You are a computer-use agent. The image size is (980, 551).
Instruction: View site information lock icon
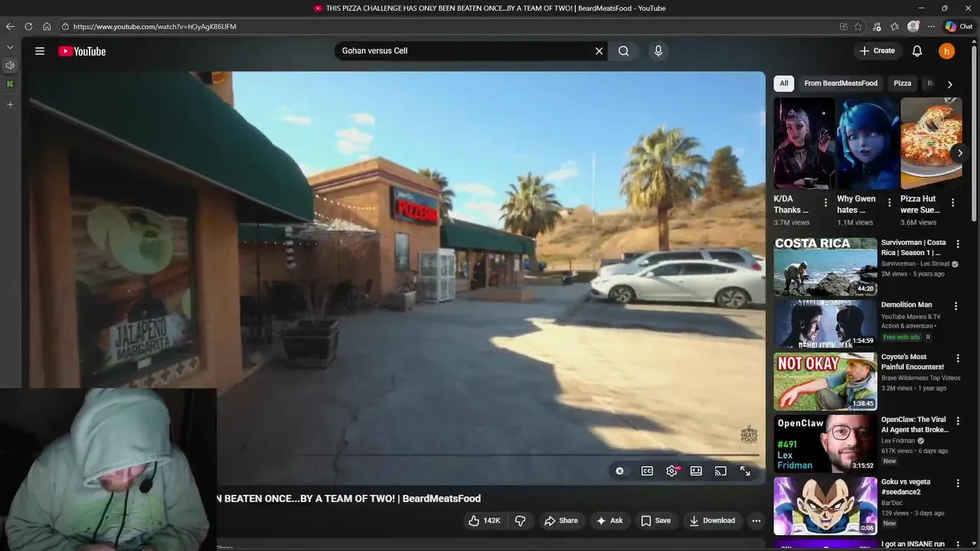(x=66, y=26)
